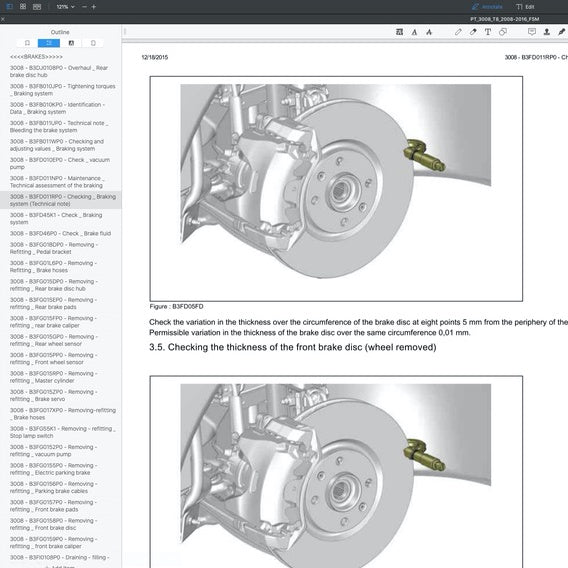Screen dimensions: 568x568
Task: Zoom in with the plus button
Action: [94, 7]
